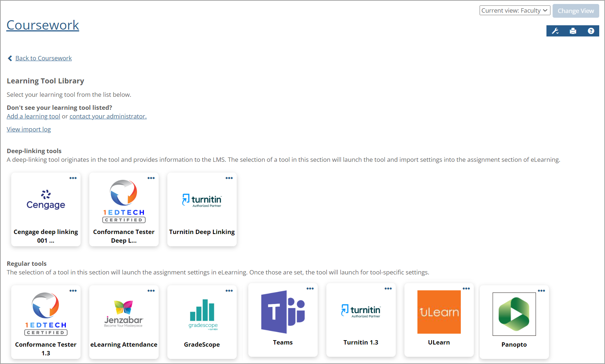Click GradeScope title text

coord(202,344)
